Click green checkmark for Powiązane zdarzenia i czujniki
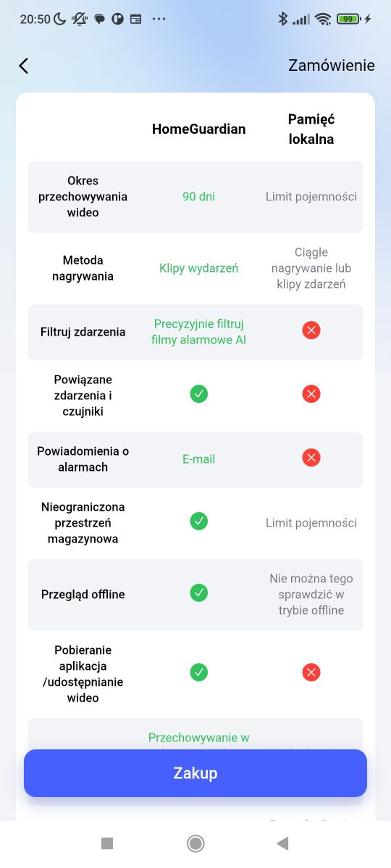Screen dimensions: 391x868 click(198, 394)
